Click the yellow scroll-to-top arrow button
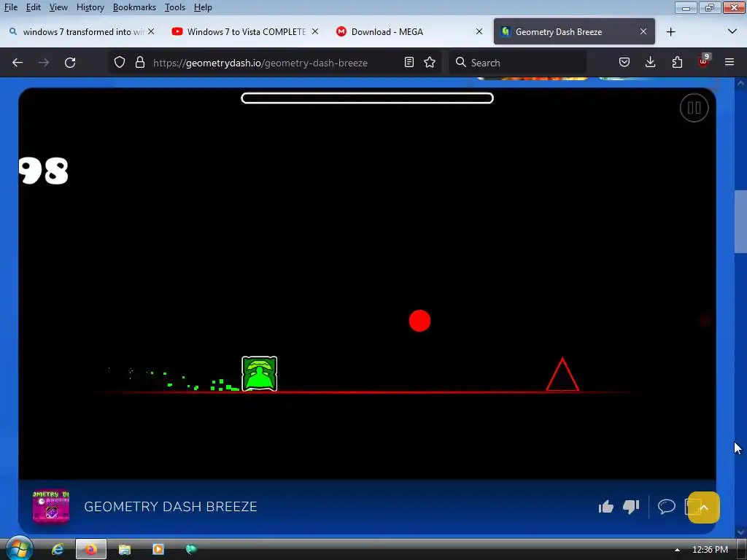The image size is (747, 560). pyautogui.click(x=704, y=507)
